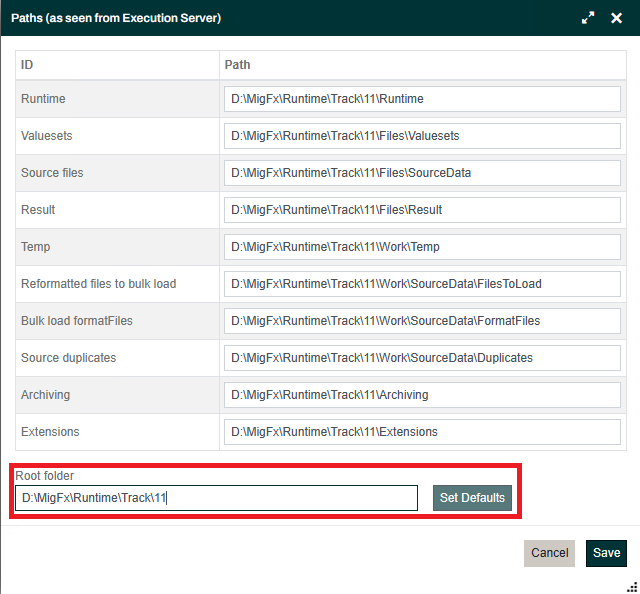Focus the Root folder input field
640x594 pixels.
click(216, 498)
